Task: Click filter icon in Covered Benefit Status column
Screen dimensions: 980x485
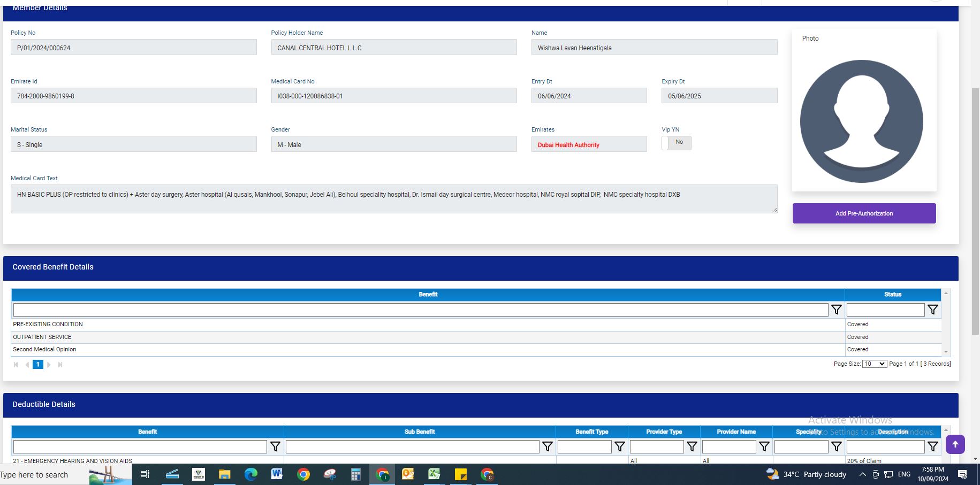Action: tap(932, 310)
